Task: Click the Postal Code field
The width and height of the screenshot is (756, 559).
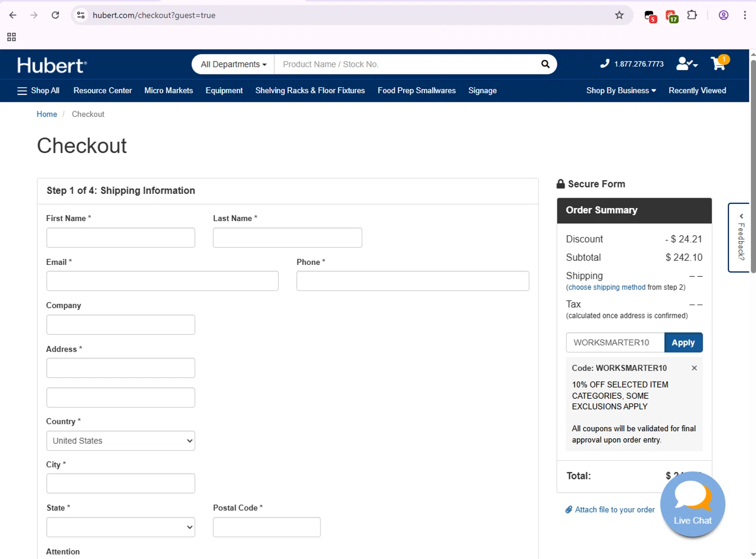Action: 267,527
